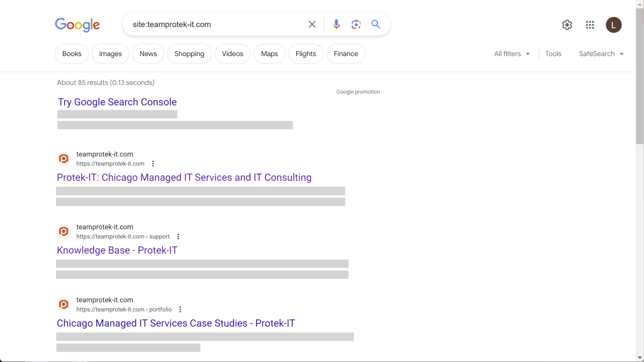644x362 pixels.
Task: Expand the All filters dropdown
Action: pyautogui.click(x=512, y=54)
